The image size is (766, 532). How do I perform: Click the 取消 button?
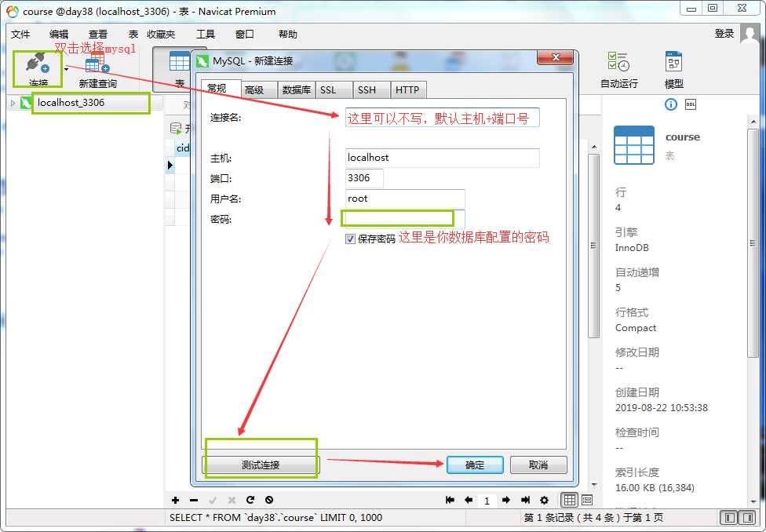[x=538, y=465]
